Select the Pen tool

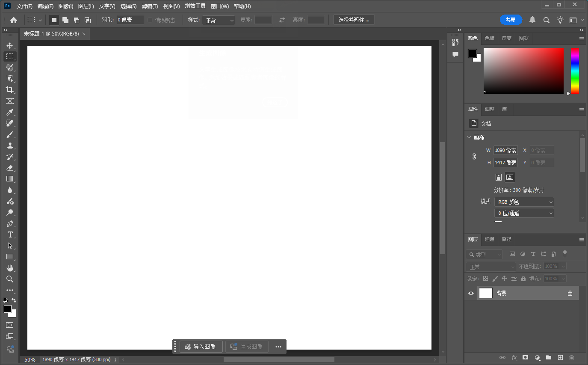pyautogui.click(x=10, y=223)
